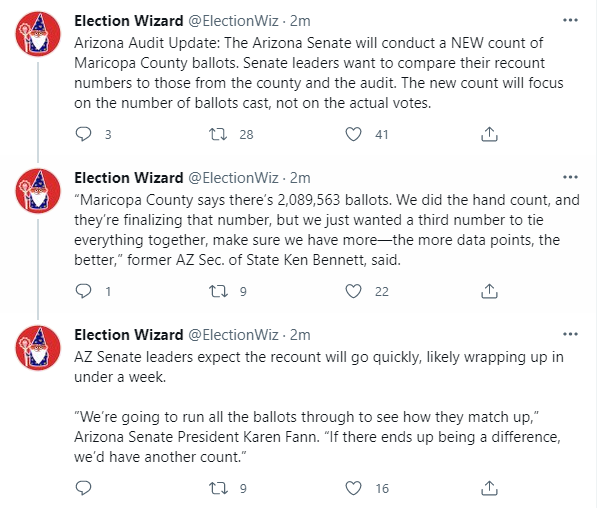The image size is (598, 508).
Task: Retweet the Maricopa County ballots quote tweet
Action: [218, 291]
